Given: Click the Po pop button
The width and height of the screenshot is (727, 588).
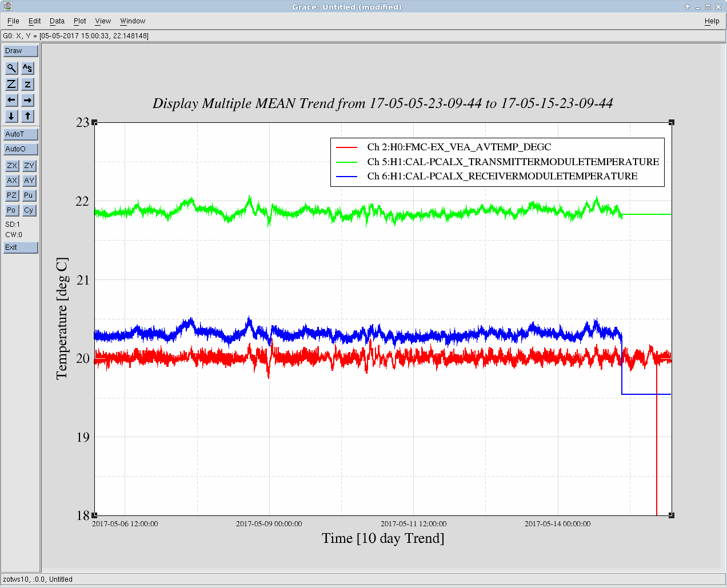Looking at the screenshot, I should (x=12, y=210).
